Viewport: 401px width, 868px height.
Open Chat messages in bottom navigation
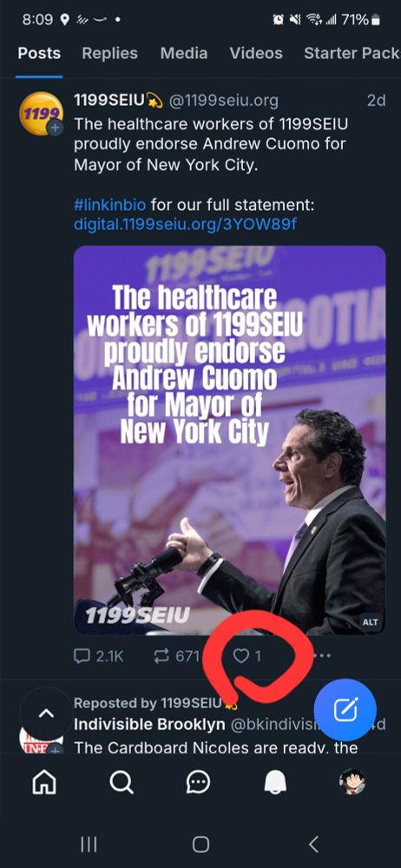(198, 782)
